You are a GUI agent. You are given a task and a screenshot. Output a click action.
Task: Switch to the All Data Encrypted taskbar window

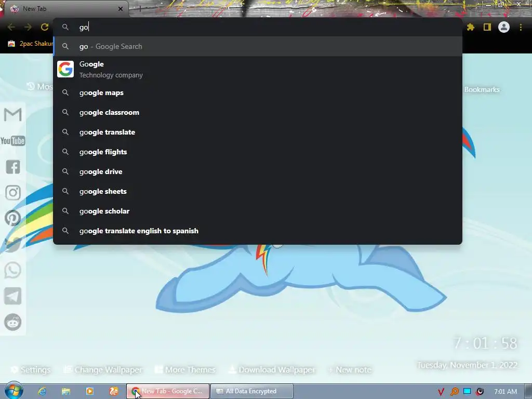tap(252, 391)
